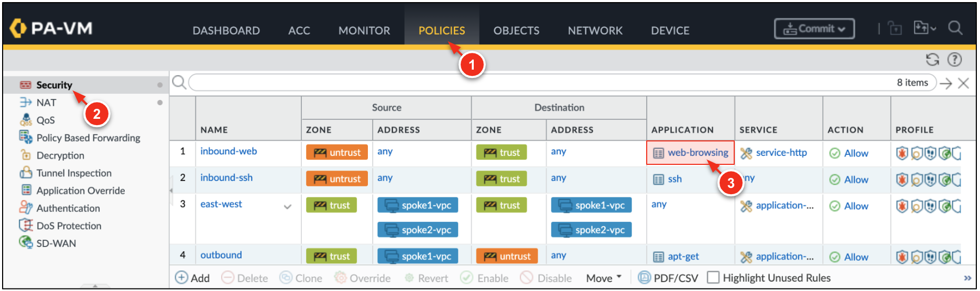The height and width of the screenshot is (291, 980).
Task: Open the Commit dropdown
Action: click(814, 29)
